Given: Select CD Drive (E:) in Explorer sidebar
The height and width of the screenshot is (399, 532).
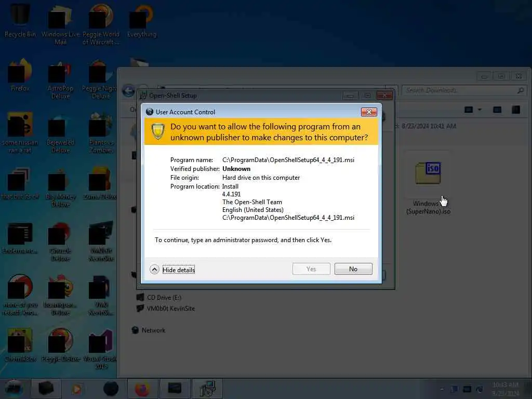Looking at the screenshot, I should pyautogui.click(x=159, y=298).
